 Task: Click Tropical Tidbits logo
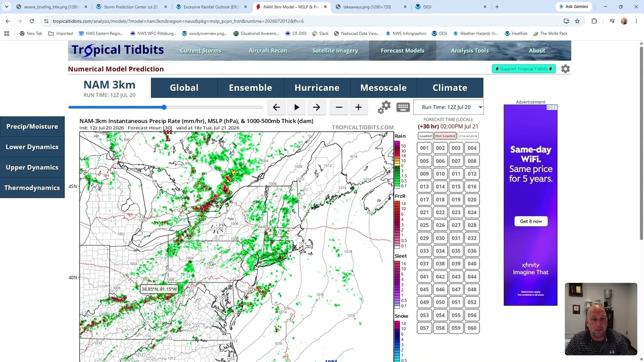pos(118,50)
